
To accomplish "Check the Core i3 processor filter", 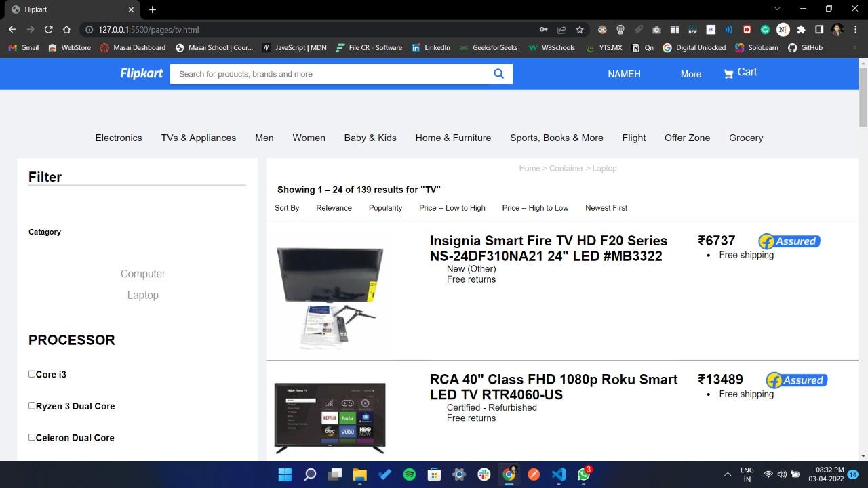I will click(x=32, y=374).
